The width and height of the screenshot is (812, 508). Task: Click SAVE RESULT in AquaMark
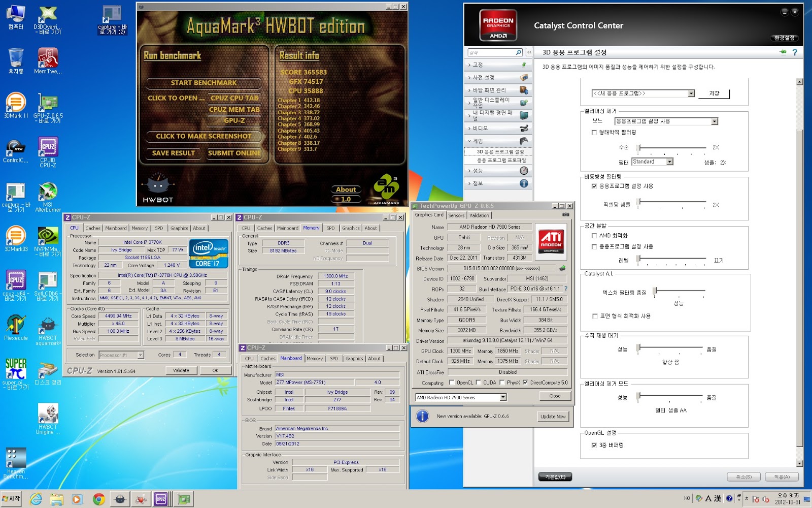[173, 153]
